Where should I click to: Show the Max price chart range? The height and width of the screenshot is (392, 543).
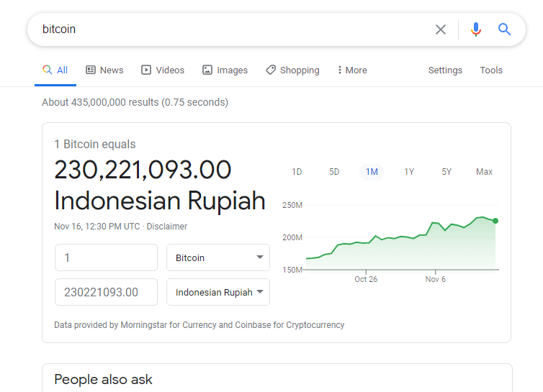[x=484, y=172]
